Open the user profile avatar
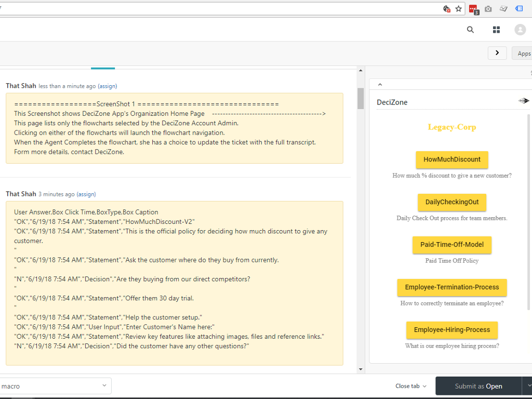The height and width of the screenshot is (399, 532). click(x=520, y=30)
